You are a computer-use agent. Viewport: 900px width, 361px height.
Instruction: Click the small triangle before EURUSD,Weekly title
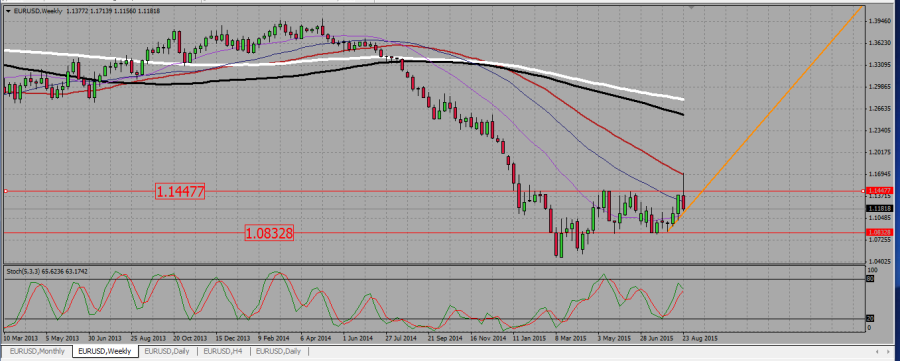pos(8,10)
